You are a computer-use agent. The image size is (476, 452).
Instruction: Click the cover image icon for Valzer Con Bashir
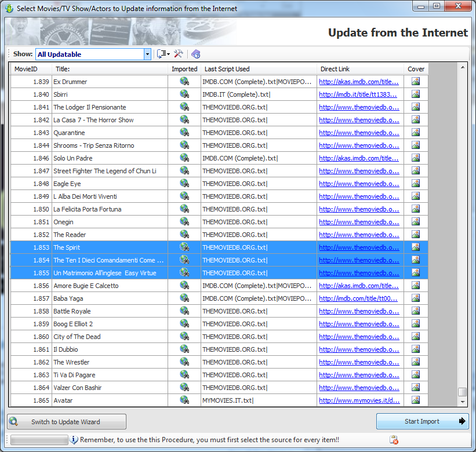416,387
